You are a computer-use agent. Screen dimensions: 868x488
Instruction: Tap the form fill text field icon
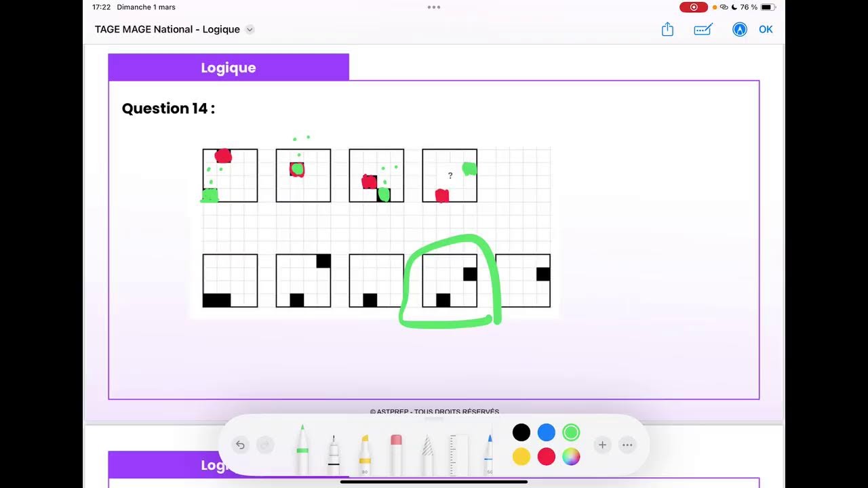tap(703, 29)
